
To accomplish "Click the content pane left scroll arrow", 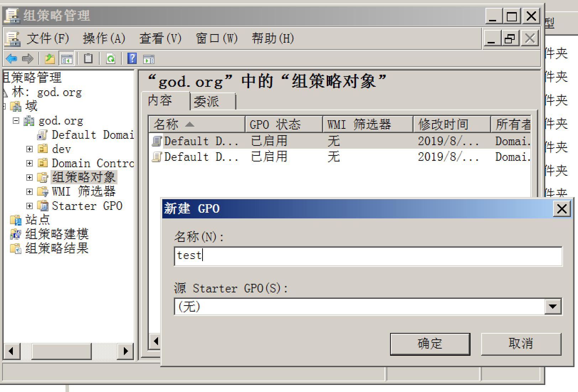I will 155,341.
